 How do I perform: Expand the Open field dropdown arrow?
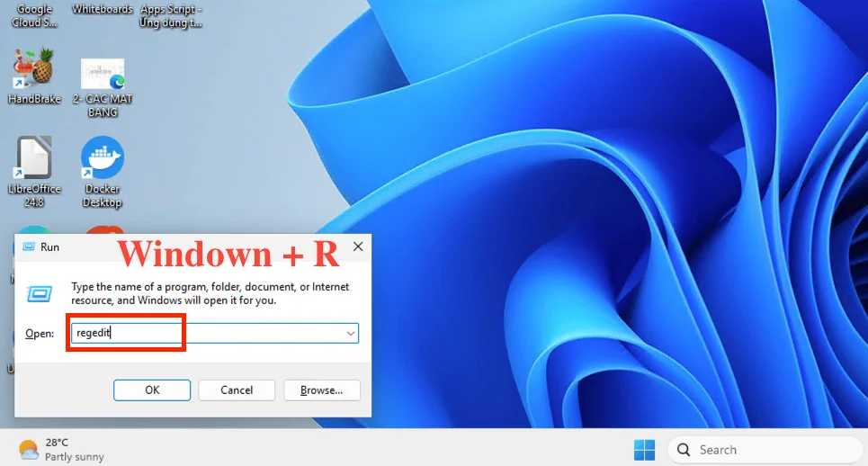[x=351, y=333]
